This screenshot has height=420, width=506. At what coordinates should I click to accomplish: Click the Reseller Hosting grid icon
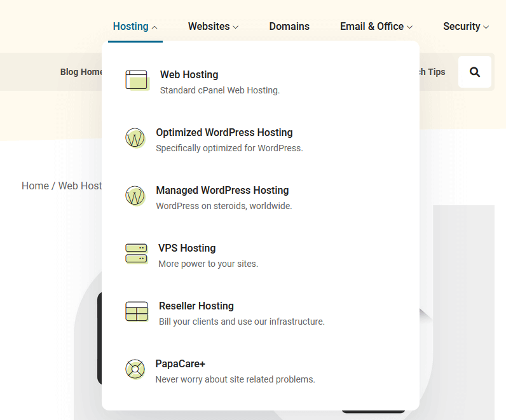[x=137, y=311]
